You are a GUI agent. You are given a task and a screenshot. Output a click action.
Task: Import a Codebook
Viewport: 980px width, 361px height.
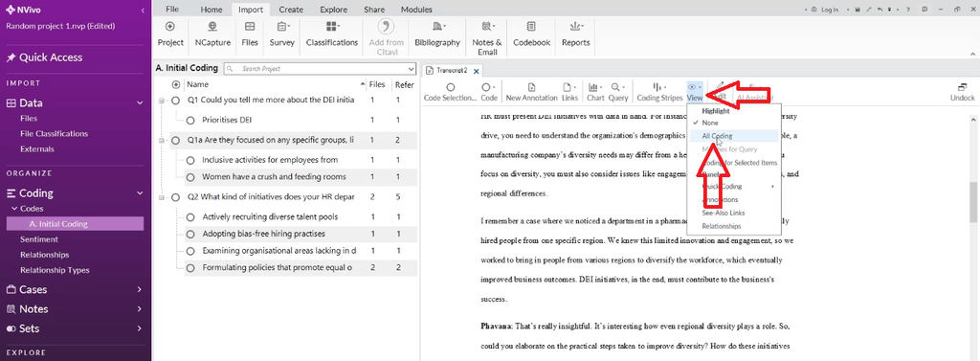(x=531, y=26)
